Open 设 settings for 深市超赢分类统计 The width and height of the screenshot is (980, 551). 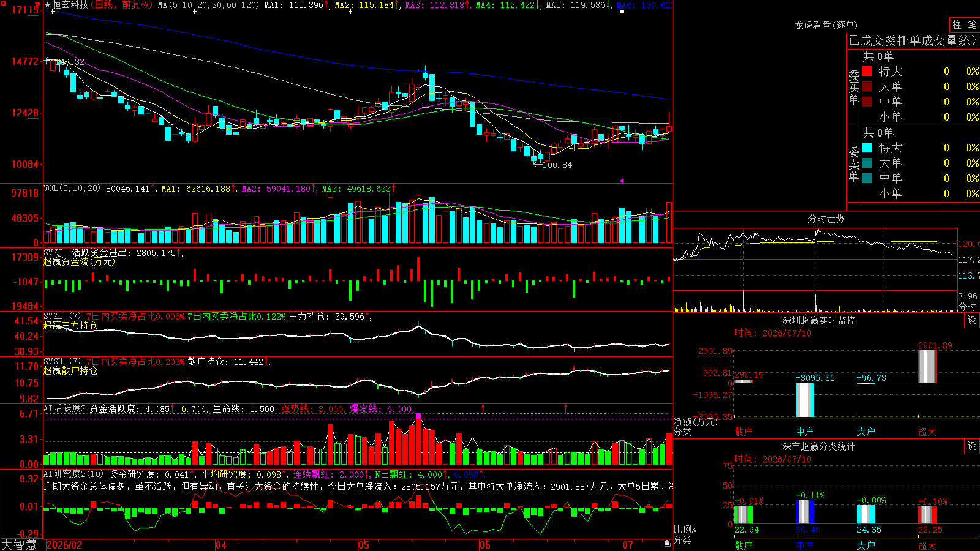(x=972, y=446)
